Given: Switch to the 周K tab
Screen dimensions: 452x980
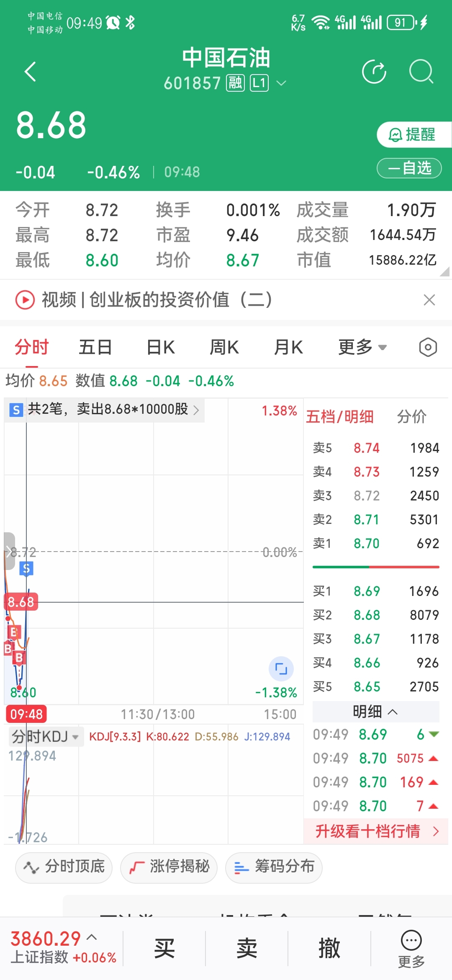Looking at the screenshot, I should [x=224, y=347].
